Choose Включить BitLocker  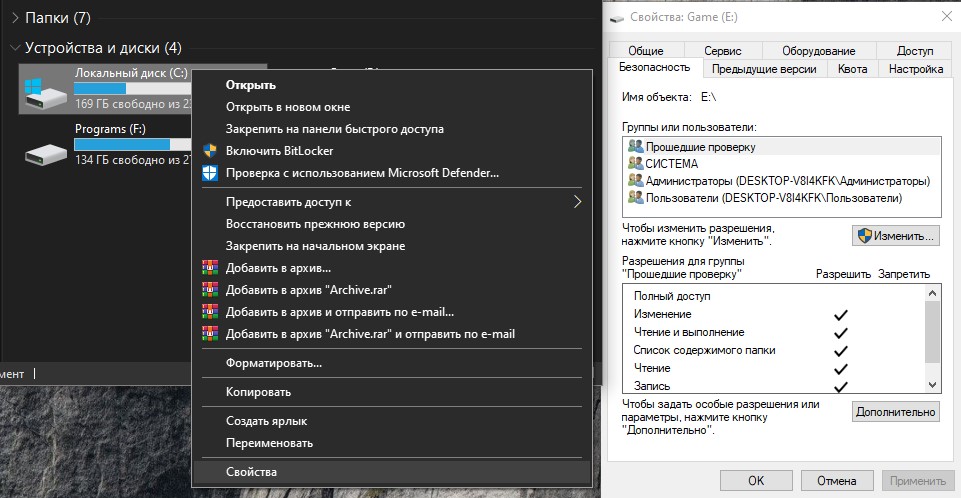click(x=279, y=151)
